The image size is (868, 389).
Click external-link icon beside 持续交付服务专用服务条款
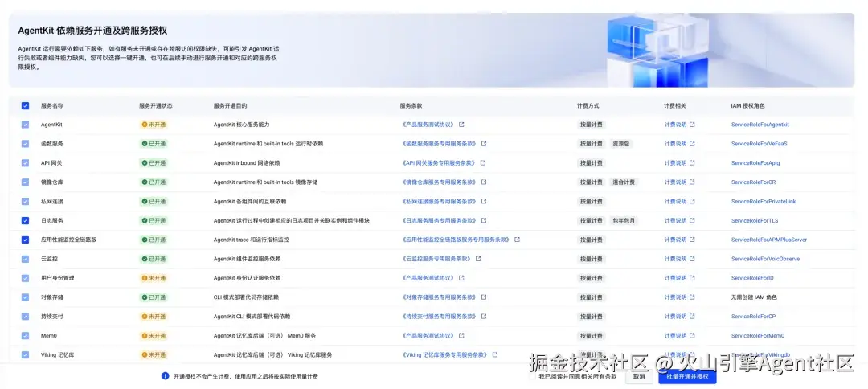point(485,317)
